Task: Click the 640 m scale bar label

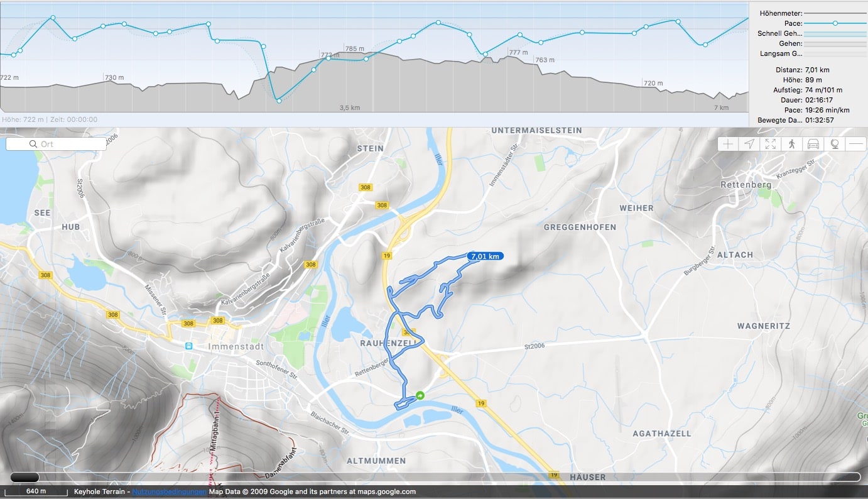Action: [36, 491]
